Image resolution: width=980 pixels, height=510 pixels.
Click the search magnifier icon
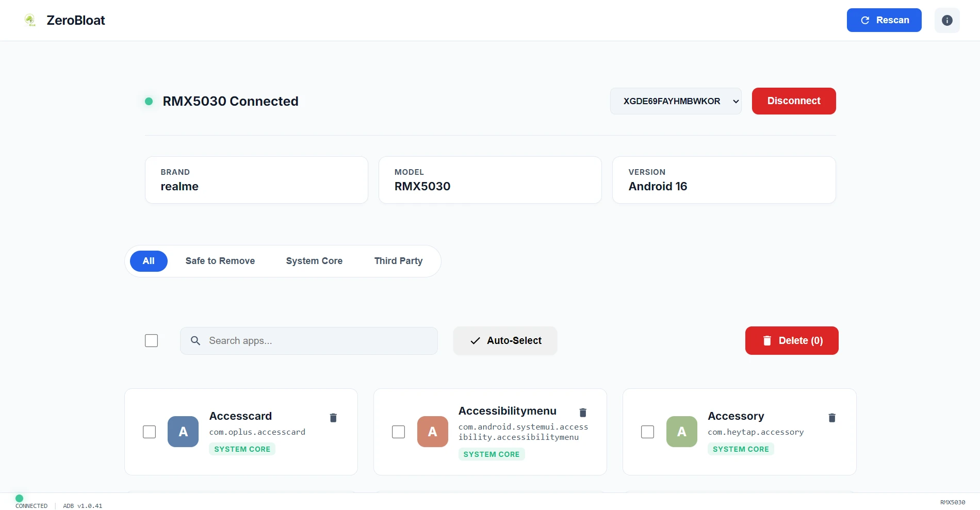coord(195,341)
